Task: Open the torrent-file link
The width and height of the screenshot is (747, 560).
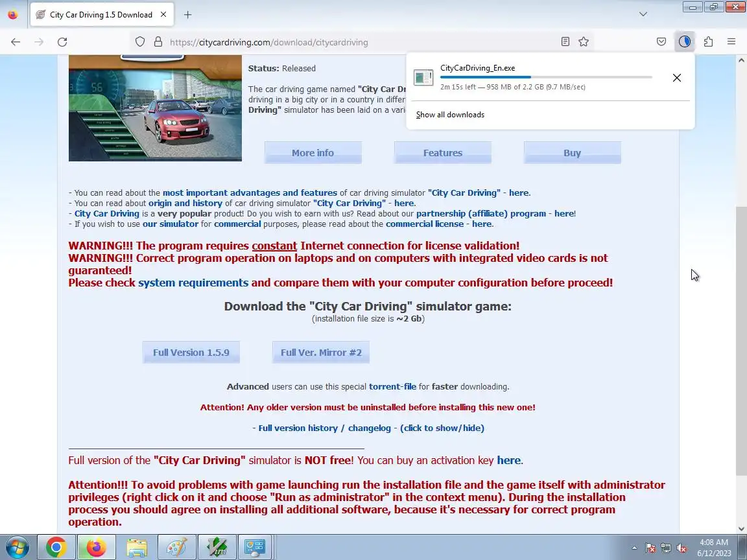Action: click(392, 387)
